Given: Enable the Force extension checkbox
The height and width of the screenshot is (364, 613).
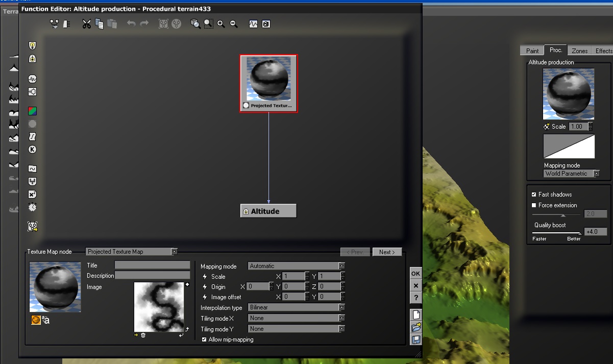Looking at the screenshot, I should pos(534,205).
